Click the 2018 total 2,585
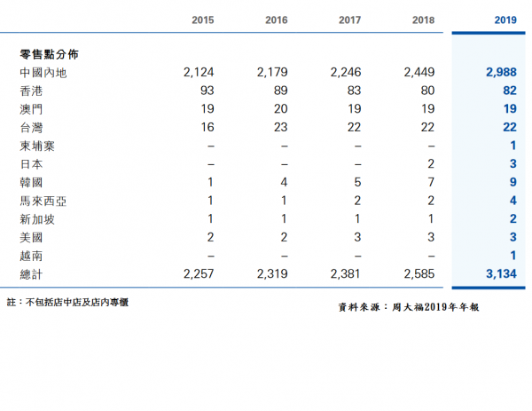This screenshot has width=532, height=411. point(419,274)
